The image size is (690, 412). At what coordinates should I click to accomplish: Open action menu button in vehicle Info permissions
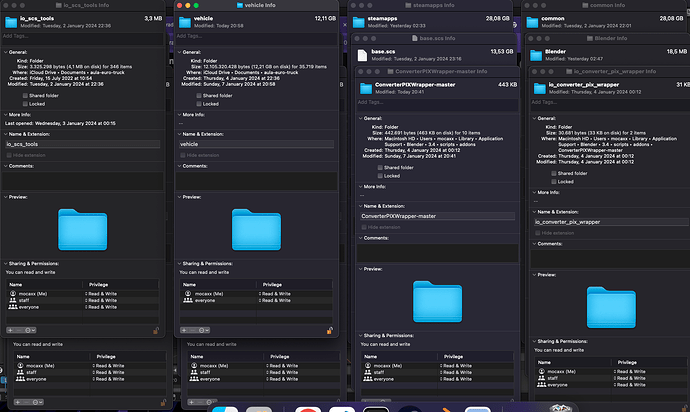click(x=204, y=330)
